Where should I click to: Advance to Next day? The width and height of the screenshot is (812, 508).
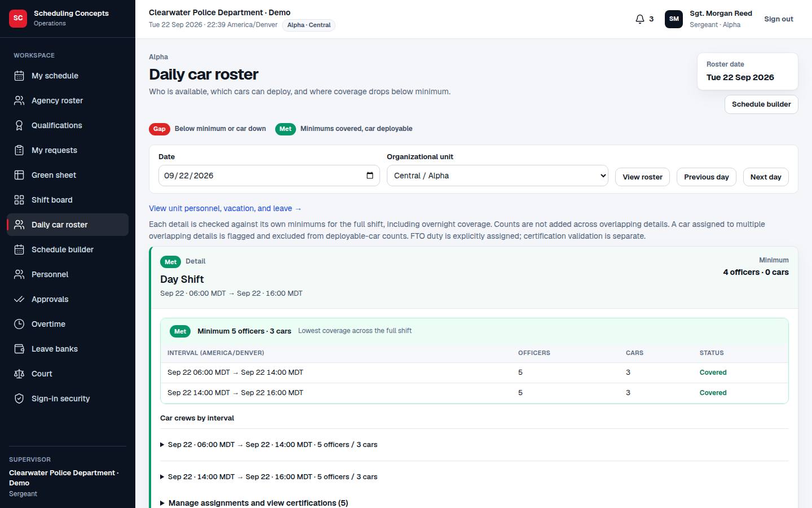(766, 177)
